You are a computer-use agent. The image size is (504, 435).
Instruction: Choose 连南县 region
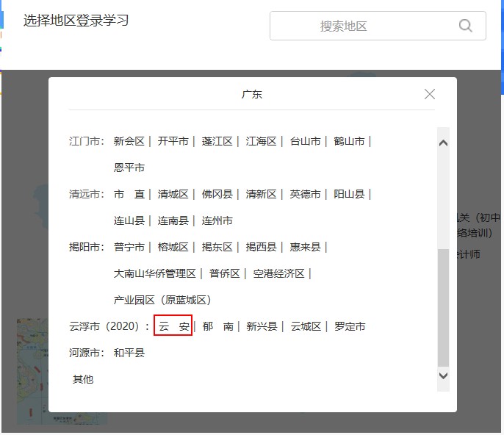[x=173, y=220]
